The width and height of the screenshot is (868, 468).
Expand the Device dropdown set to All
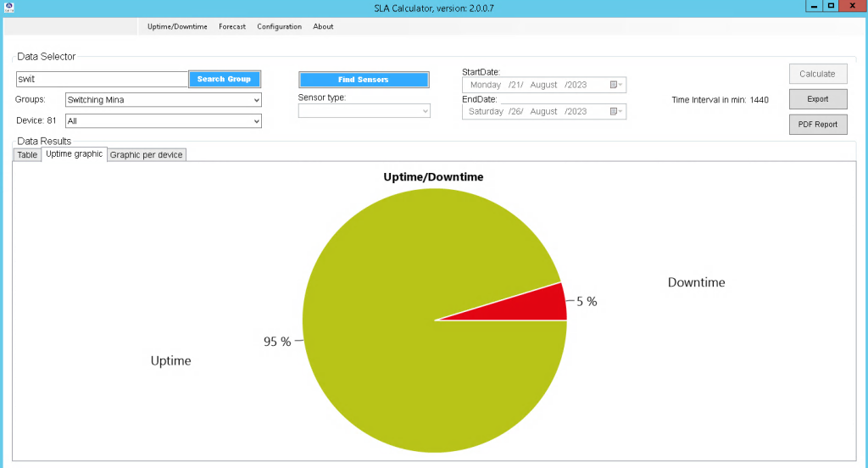(164, 120)
